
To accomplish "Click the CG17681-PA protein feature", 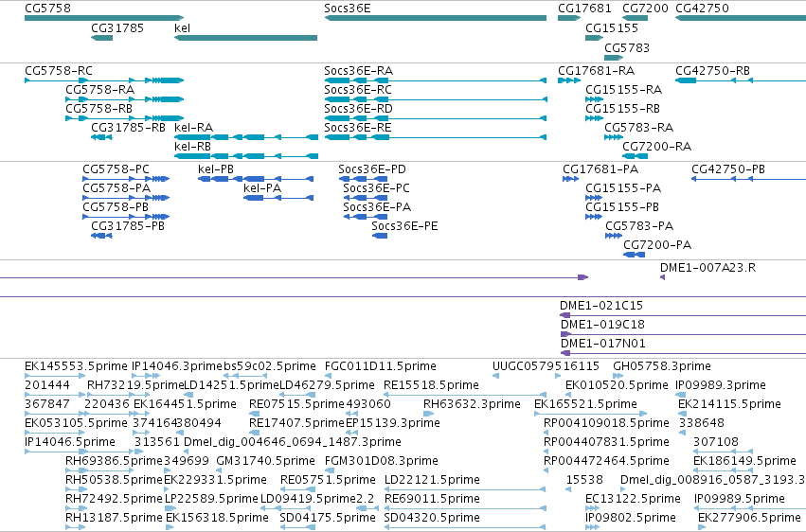I will [x=570, y=179].
